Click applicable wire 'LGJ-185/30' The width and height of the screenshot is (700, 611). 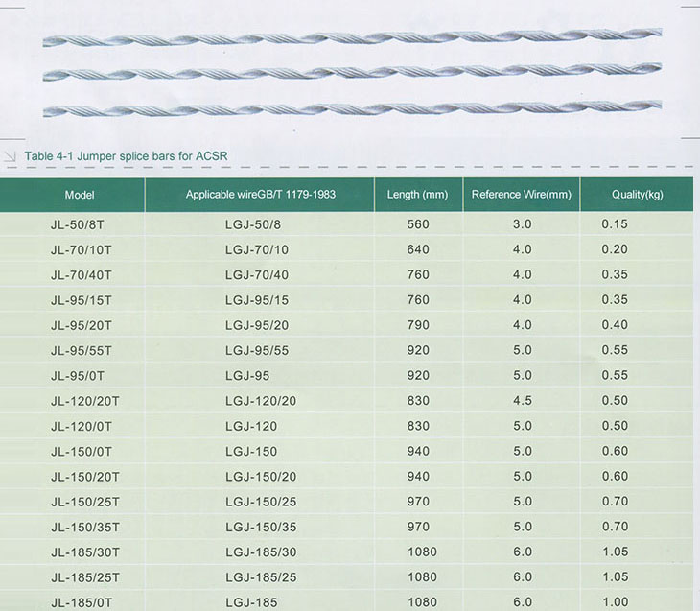tap(261, 552)
